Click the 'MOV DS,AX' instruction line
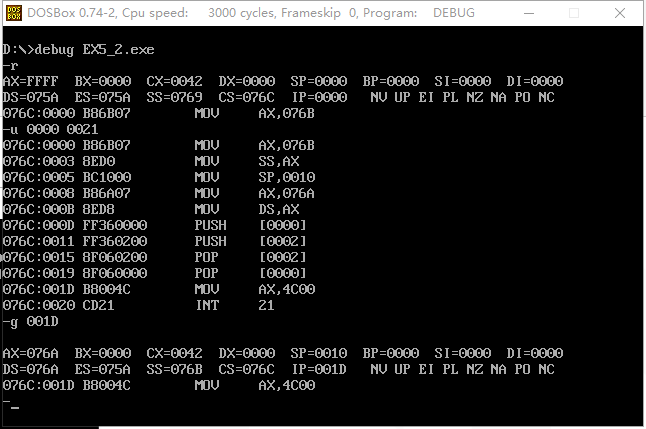Viewport: 646px width, 429px height. 151,209
